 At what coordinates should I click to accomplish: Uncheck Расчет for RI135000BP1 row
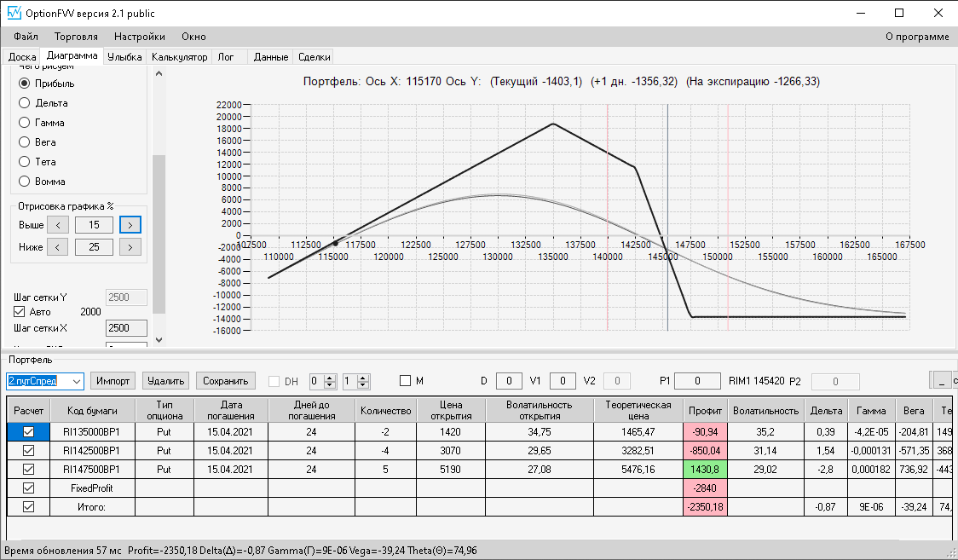28,432
